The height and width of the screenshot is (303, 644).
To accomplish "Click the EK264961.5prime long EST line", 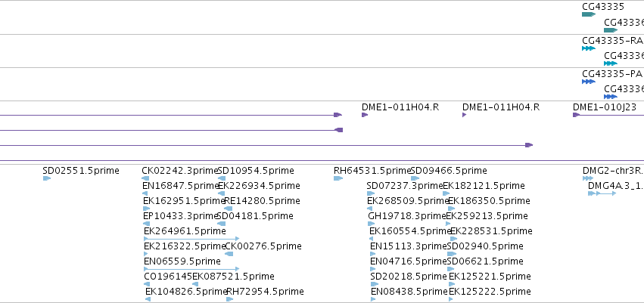I will coord(191,239).
